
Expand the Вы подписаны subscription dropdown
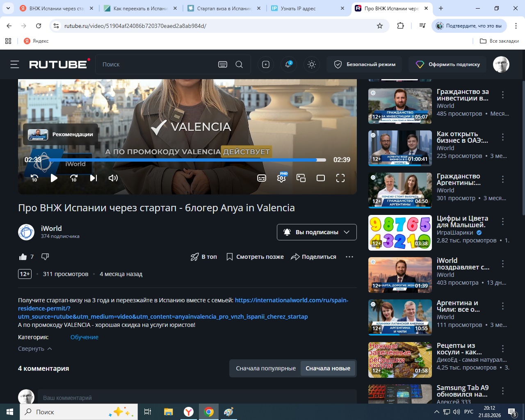317,232
